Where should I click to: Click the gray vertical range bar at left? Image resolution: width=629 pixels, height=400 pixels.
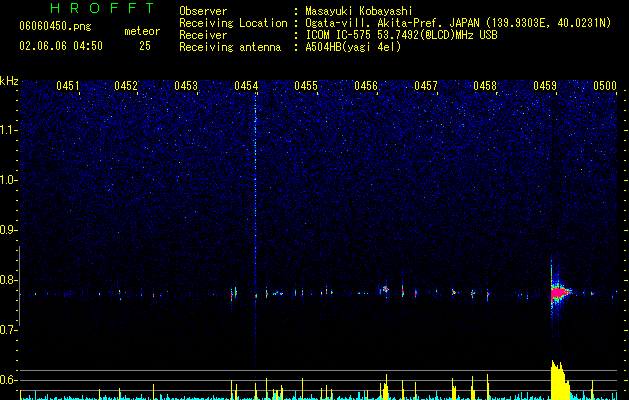[20, 286]
